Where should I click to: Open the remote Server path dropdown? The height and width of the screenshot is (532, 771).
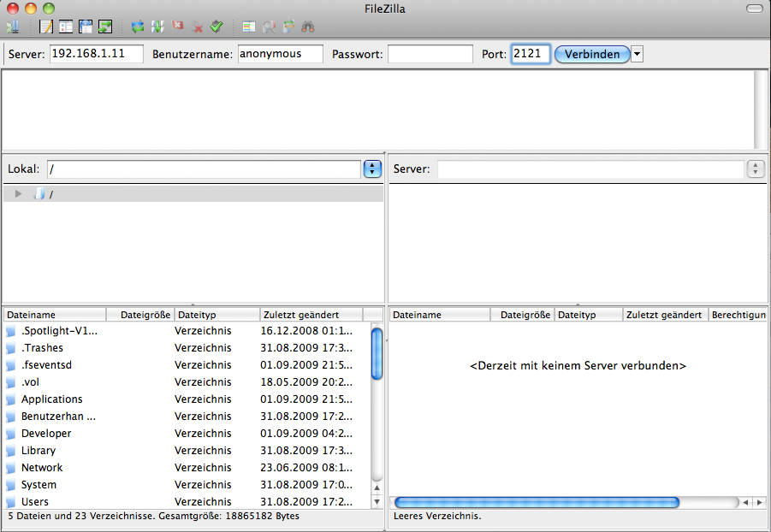click(x=756, y=169)
